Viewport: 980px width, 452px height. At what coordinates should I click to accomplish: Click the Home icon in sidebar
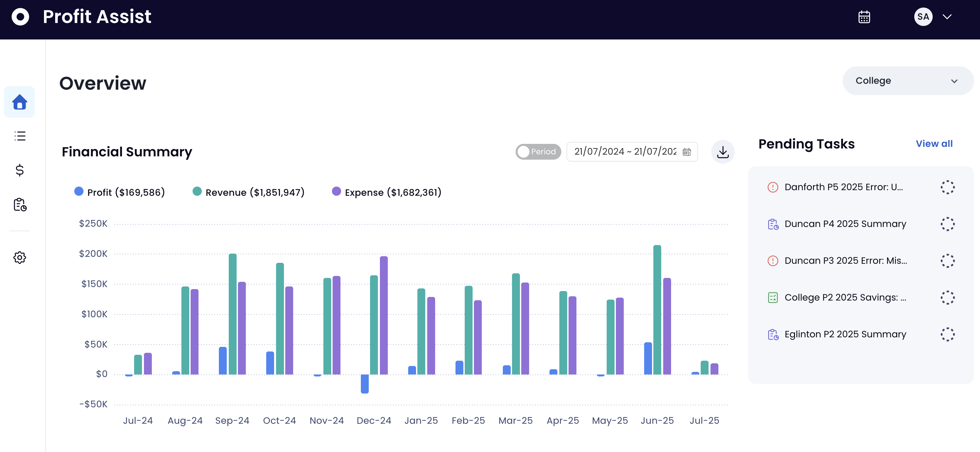point(19,102)
